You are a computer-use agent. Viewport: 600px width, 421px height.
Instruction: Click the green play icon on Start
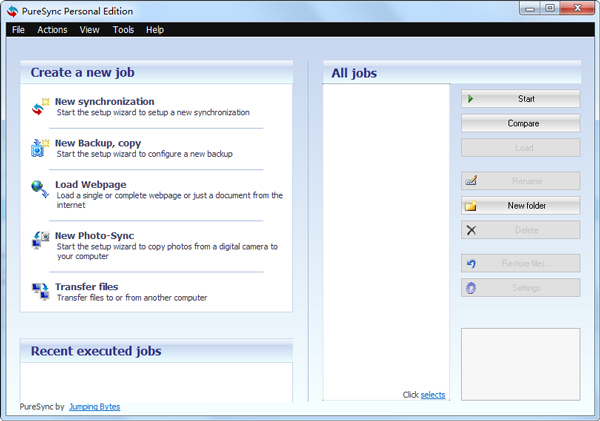point(470,99)
